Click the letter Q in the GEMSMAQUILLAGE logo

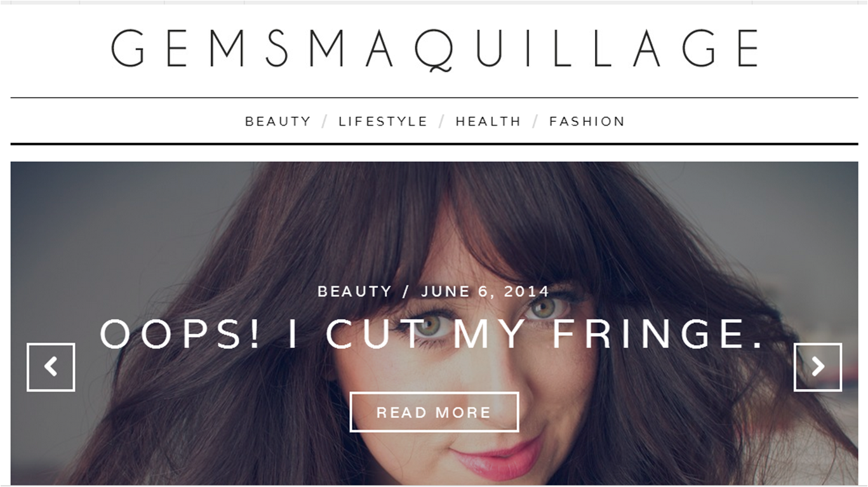(435, 50)
